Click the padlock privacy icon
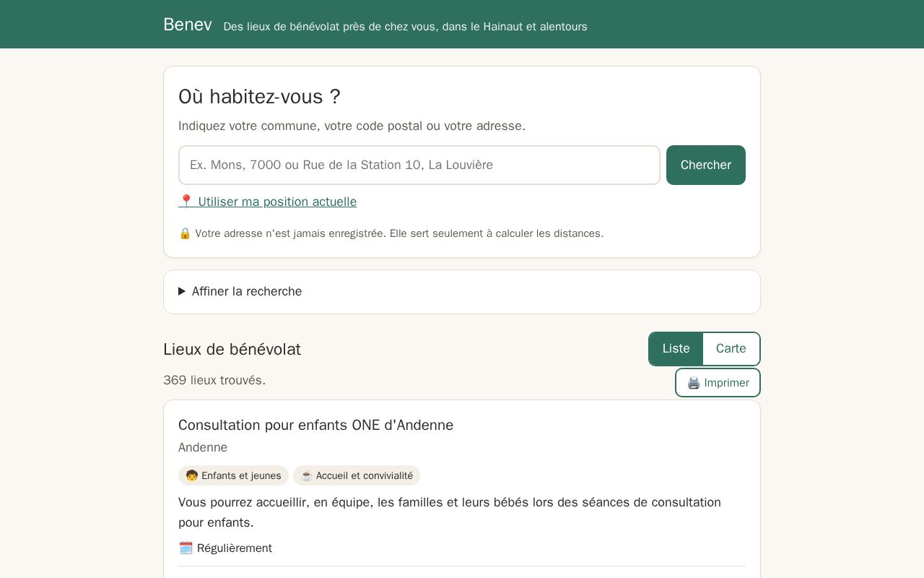 pyautogui.click(x=185, y=233)
